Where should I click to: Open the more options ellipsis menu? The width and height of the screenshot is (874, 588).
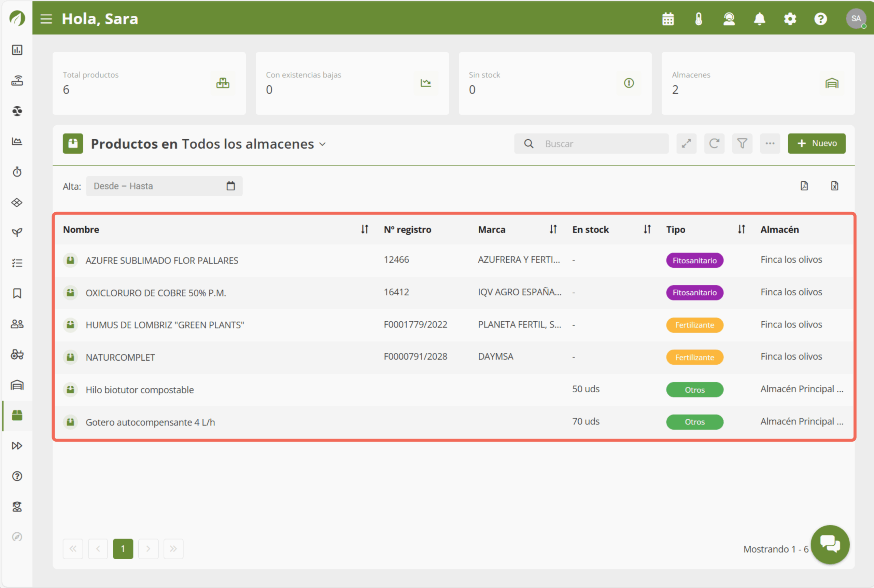click(x=770, y=144)
